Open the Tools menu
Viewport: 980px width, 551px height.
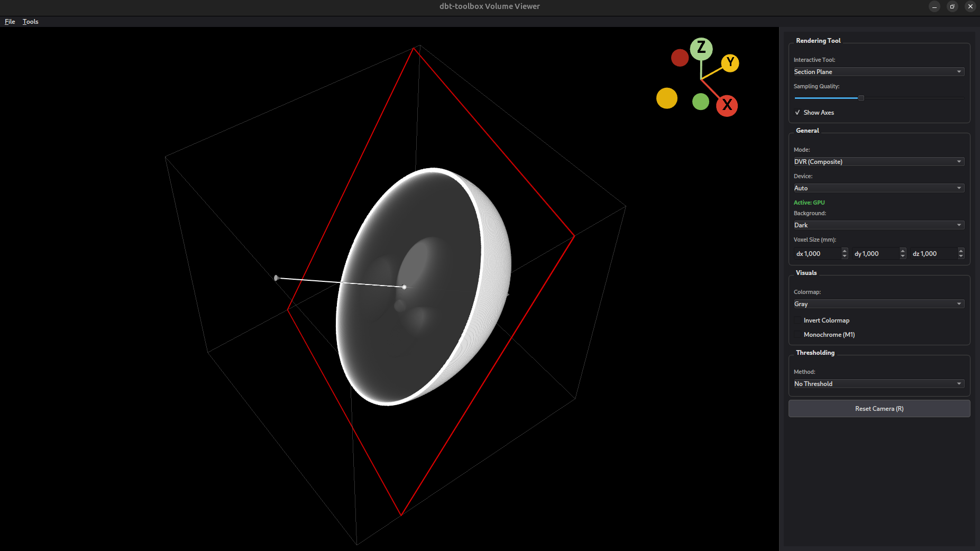point(30,22)
